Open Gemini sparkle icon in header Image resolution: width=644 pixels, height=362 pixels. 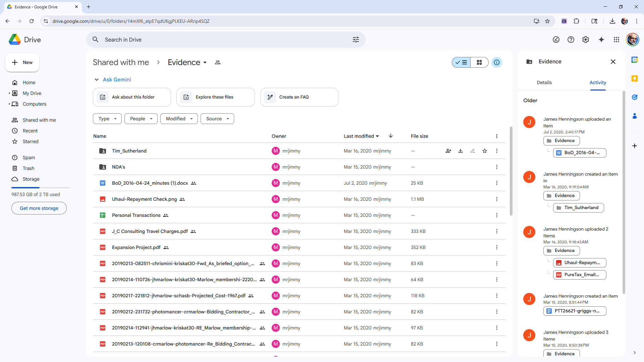(601, 40)
